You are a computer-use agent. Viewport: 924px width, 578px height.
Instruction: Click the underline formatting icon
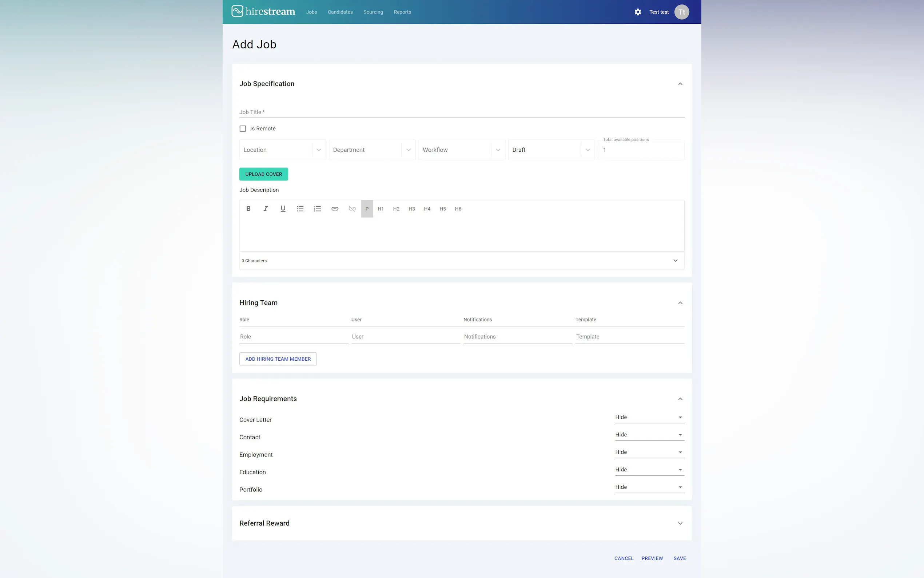click(283, 209)
